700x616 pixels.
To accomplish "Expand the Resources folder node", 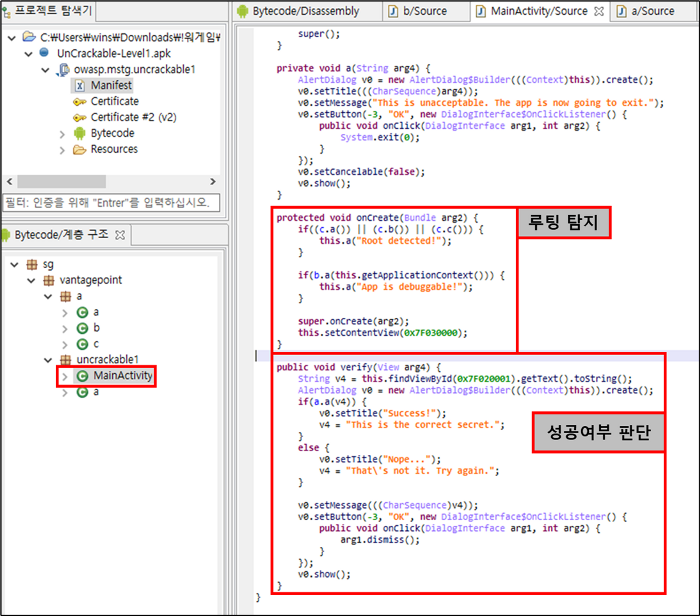I will (x=62, y=150).
